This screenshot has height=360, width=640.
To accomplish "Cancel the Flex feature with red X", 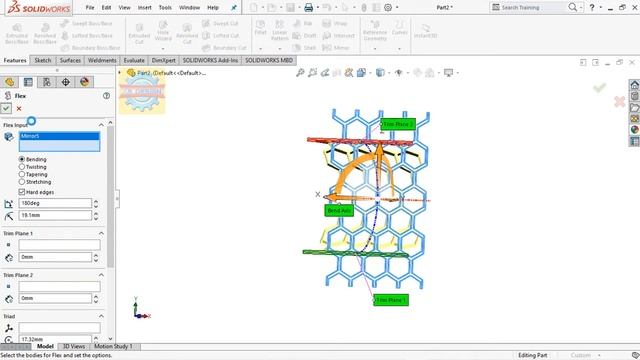I will 19,109.
